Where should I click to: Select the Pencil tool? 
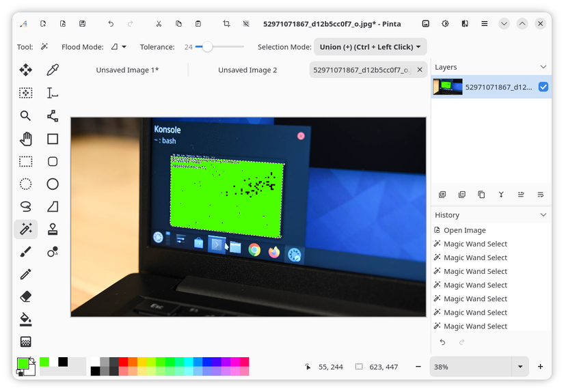click(25, 275)
